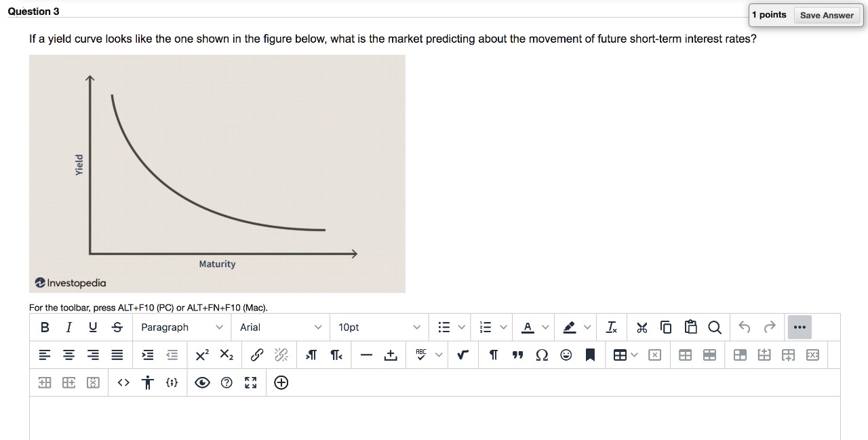Click the Save Answer button

pyautogui.click(x=827, y=15)
